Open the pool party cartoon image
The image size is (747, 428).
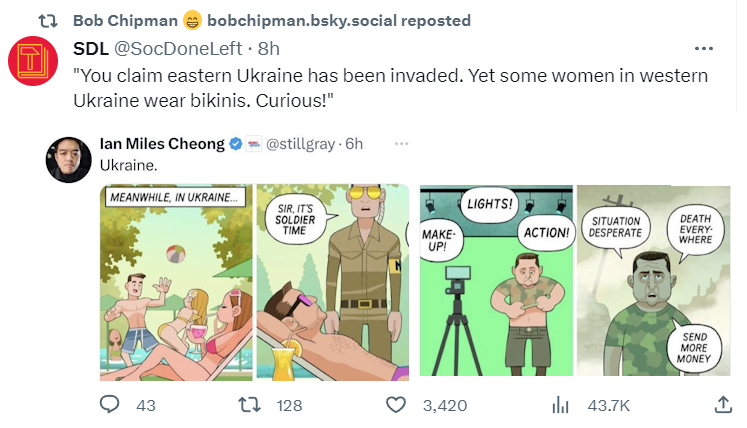[176, 282]
